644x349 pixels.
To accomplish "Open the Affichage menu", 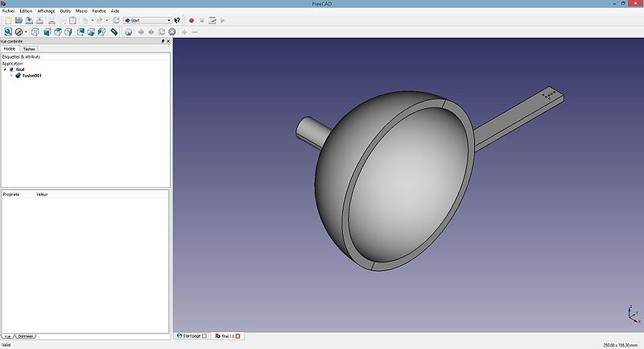I will click(46, 10).
